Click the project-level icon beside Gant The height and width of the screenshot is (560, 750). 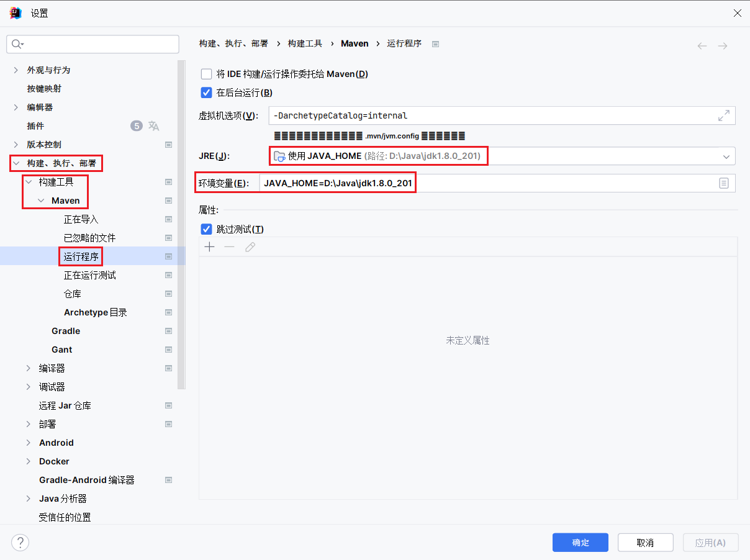pyautogui.click(x=168, y=350)
